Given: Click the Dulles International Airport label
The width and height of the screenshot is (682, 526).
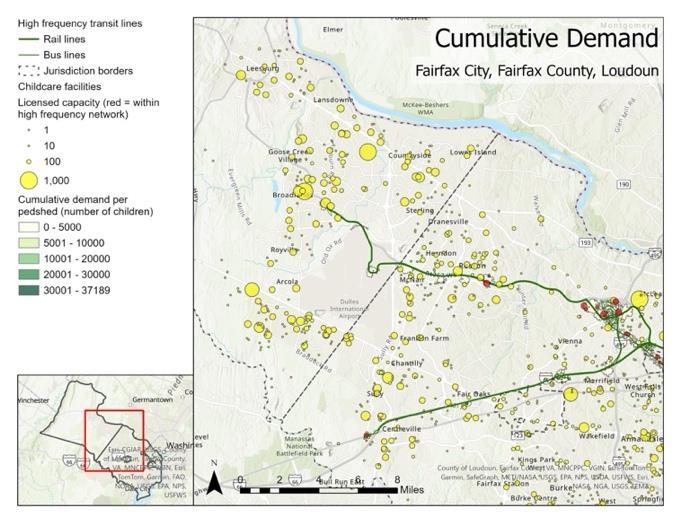Looking at the screenshot, I should coord(349,308).
